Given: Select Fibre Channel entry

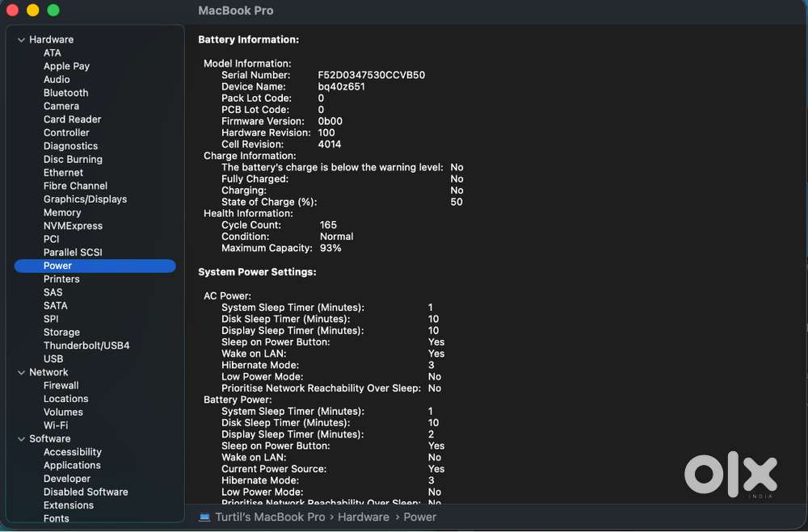Looking at the screenshot, I should (75, 186).
